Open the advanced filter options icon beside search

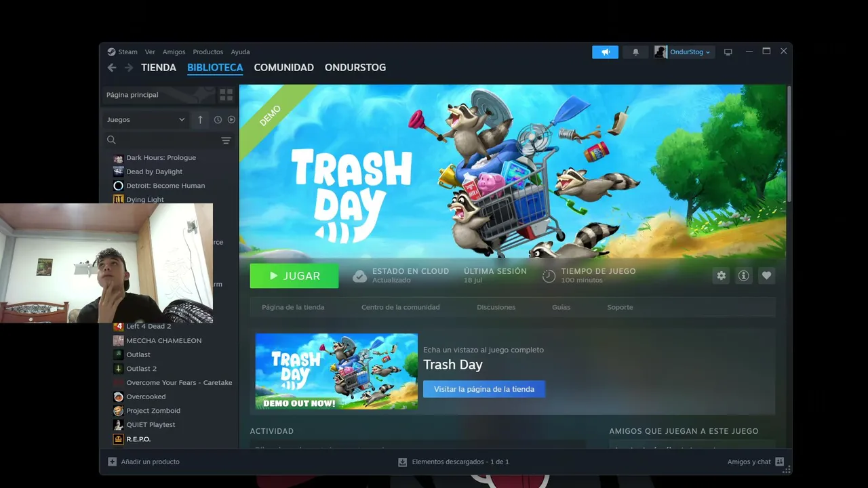[226, 140]
